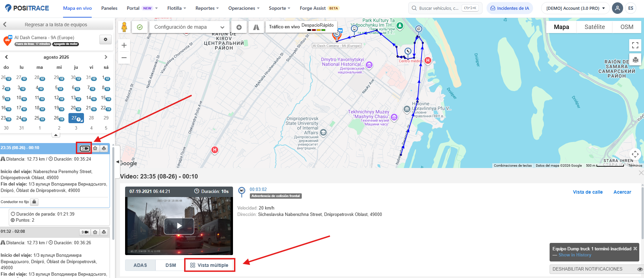Select August 20 in the calendar
This screenshot has width=644, height=278.
tap(76, 108)
